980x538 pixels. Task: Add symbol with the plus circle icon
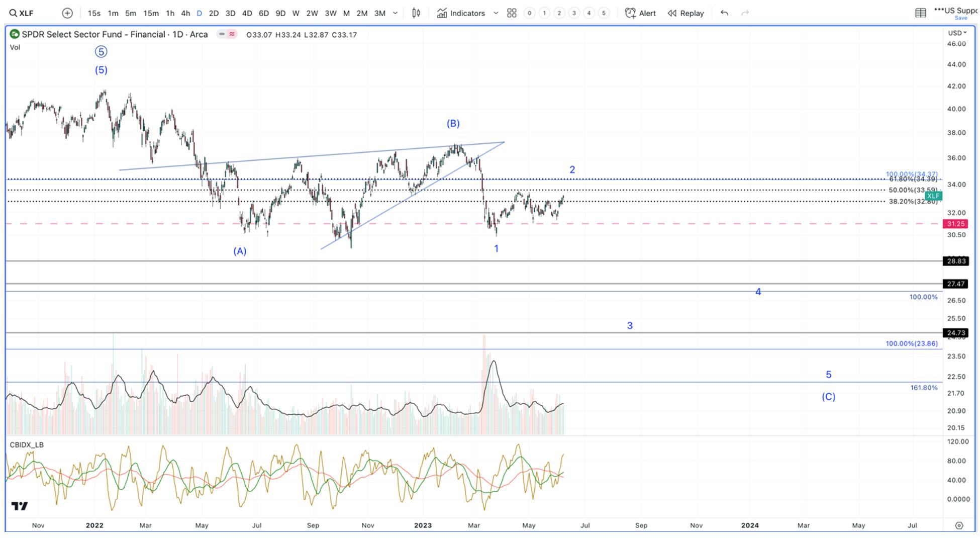click(67, 13)
